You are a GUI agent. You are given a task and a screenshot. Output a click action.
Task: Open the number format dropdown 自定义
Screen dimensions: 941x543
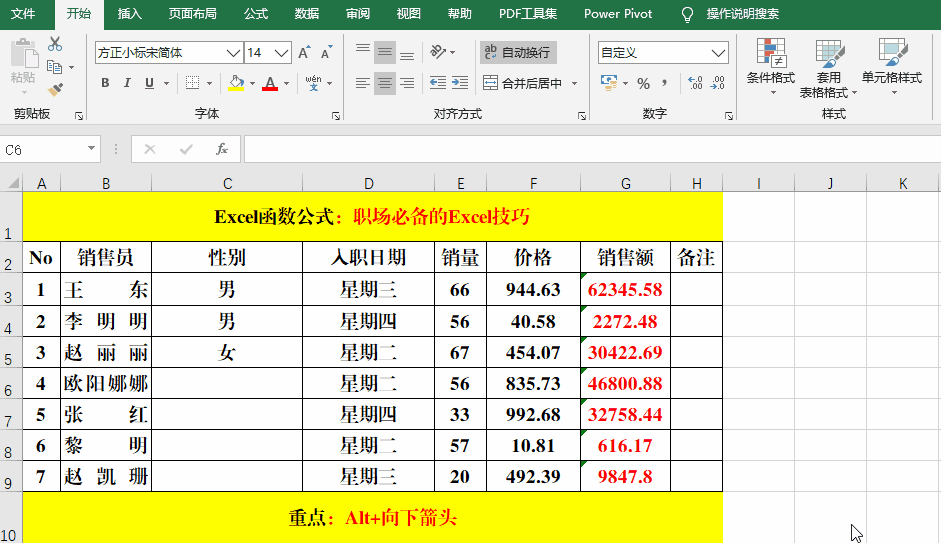point(718,53)
